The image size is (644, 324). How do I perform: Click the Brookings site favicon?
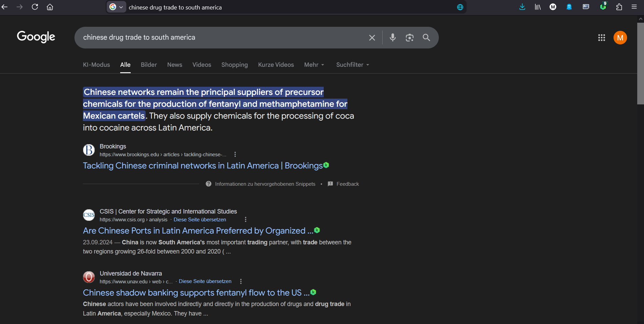(x=89, y=150)
